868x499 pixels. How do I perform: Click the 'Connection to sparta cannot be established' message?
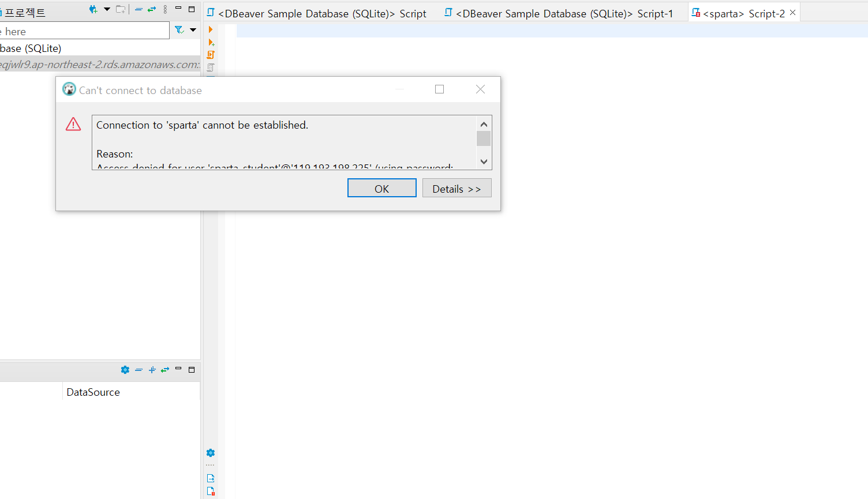point(202,125)
